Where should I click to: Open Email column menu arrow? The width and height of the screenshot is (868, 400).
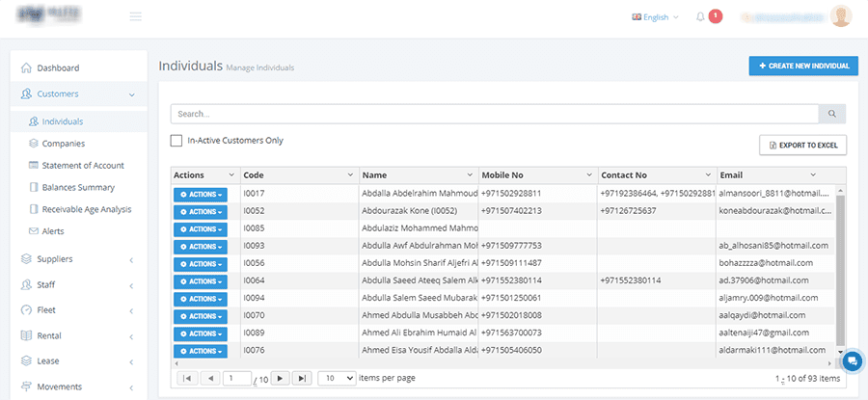coord(813,174)
